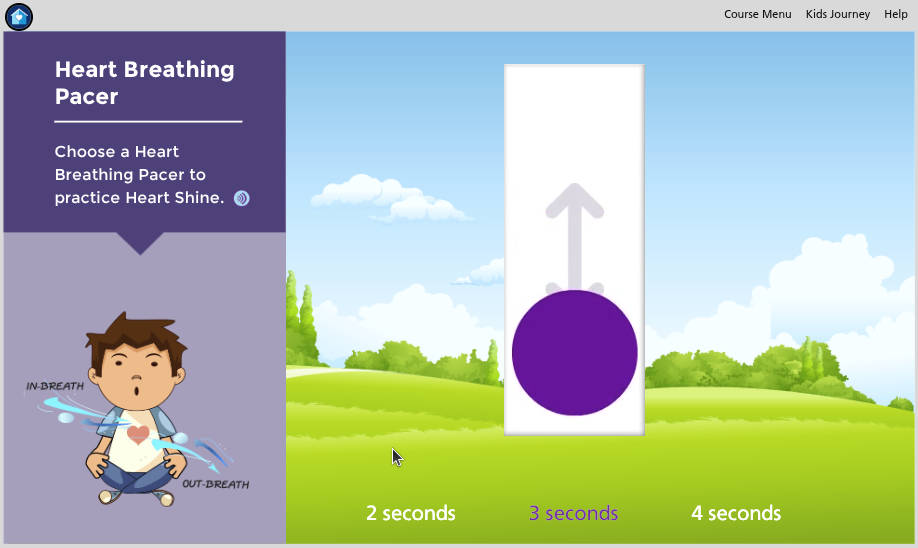Click the OUT-BREATH label near the boy
The width and height of the screenshot is (918, 548).
point(215,484)
